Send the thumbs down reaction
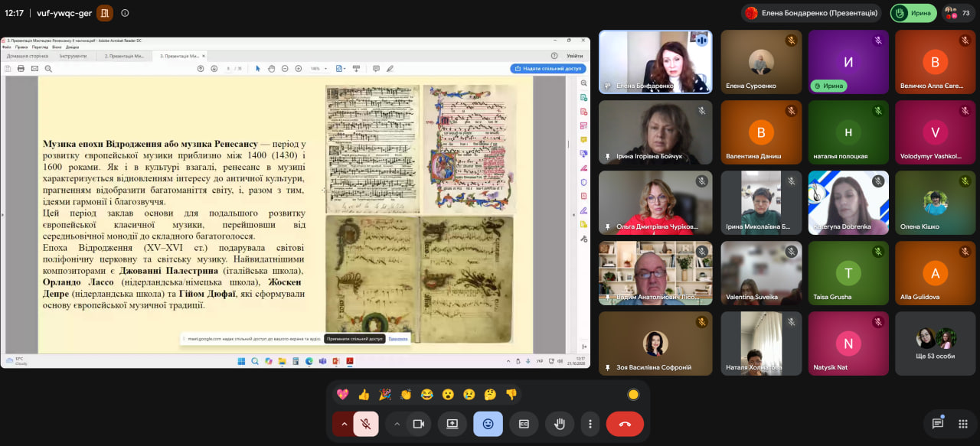 point(511,395)
